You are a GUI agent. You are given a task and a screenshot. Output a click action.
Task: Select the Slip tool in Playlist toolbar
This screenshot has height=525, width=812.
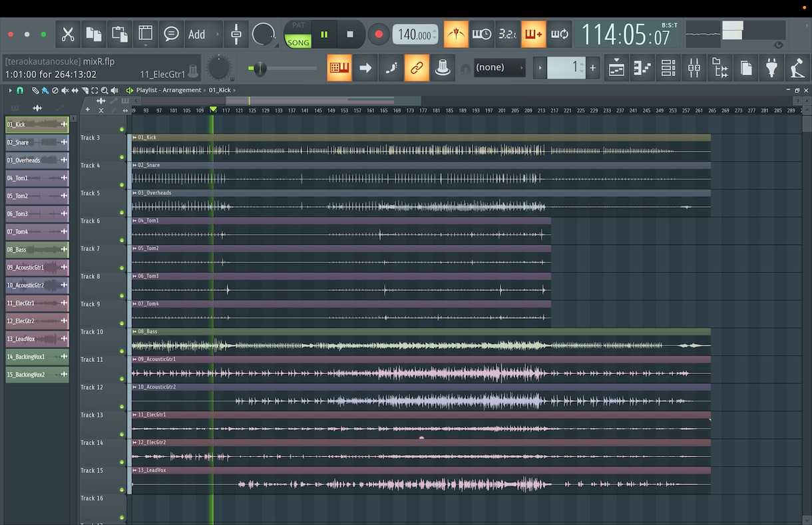tap(75, 90)
